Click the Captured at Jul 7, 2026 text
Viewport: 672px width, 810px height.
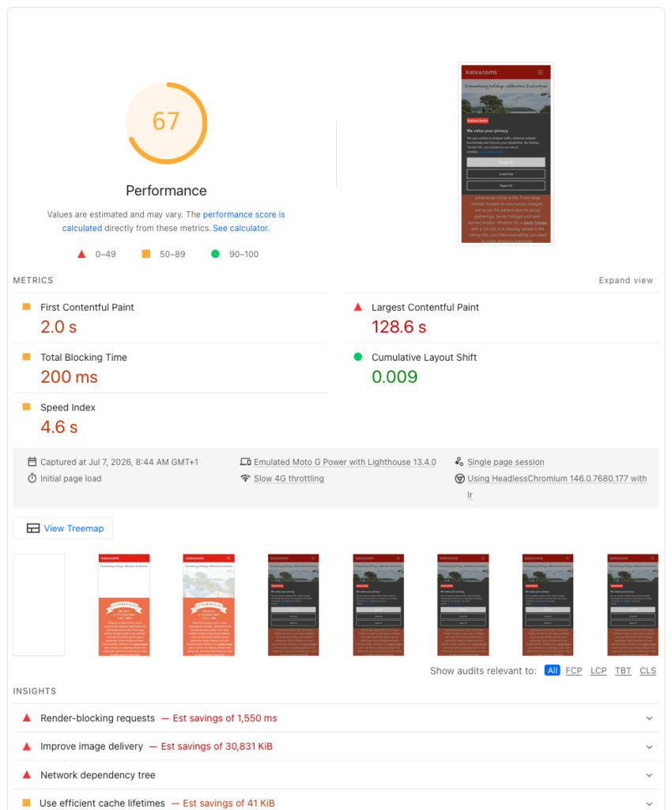119,462
